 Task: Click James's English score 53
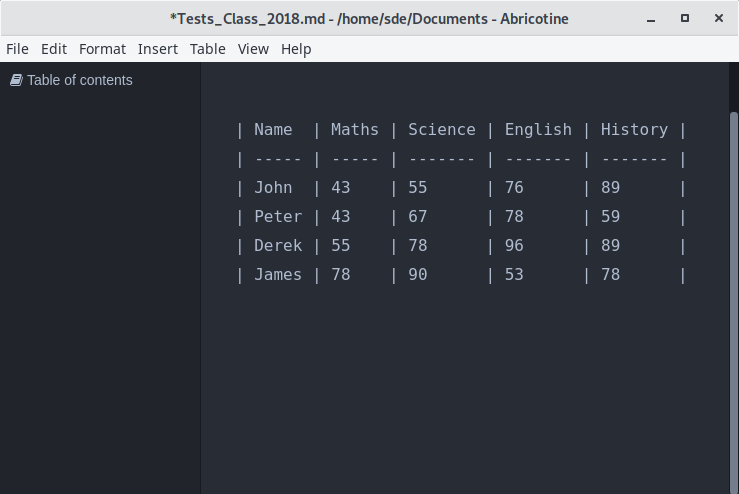(514, 275)
